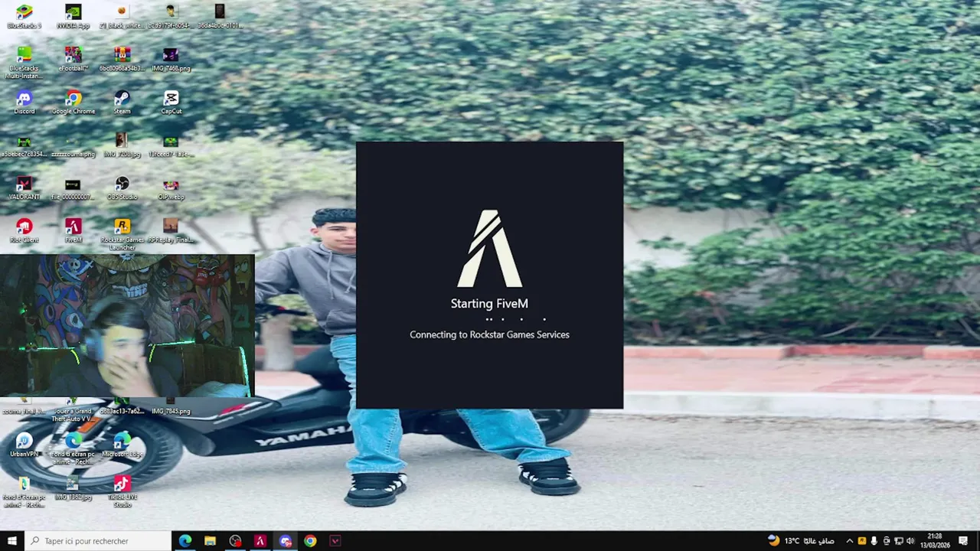Open File Explorer from the taskbar
Screen dimensions: 980x551
[210, 541]
